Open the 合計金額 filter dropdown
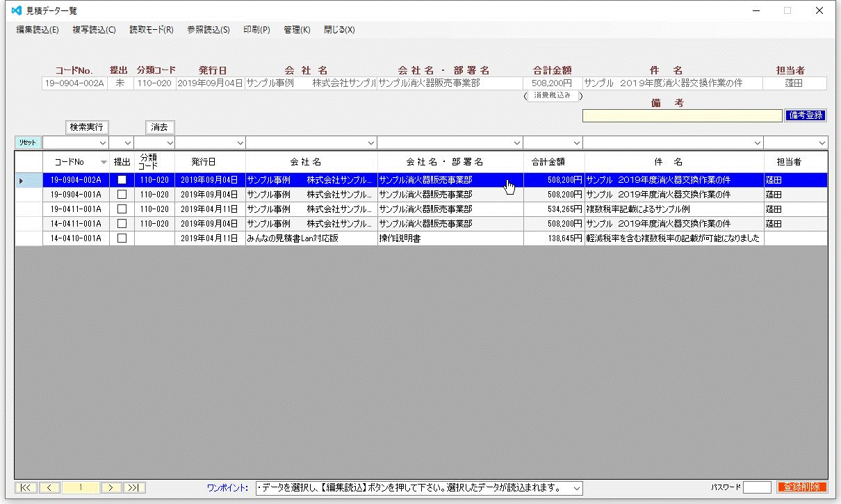This screenshot has height=504, width=841. point(576,143)
